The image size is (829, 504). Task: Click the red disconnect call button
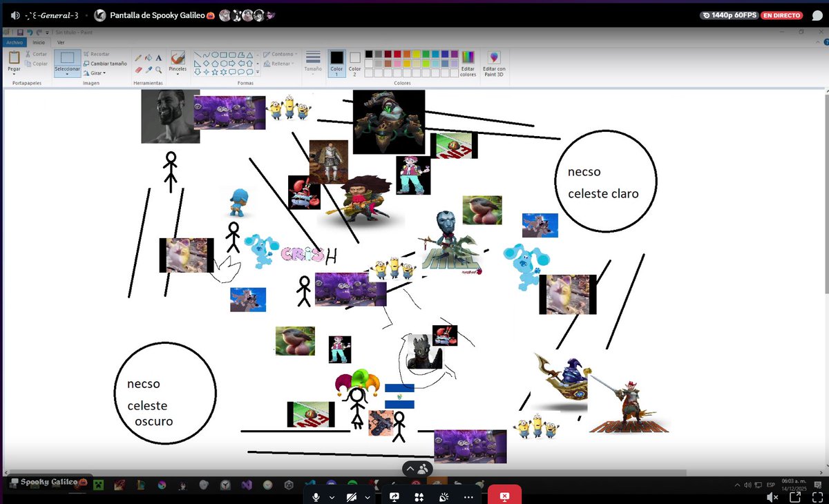(x=504, y=496)
